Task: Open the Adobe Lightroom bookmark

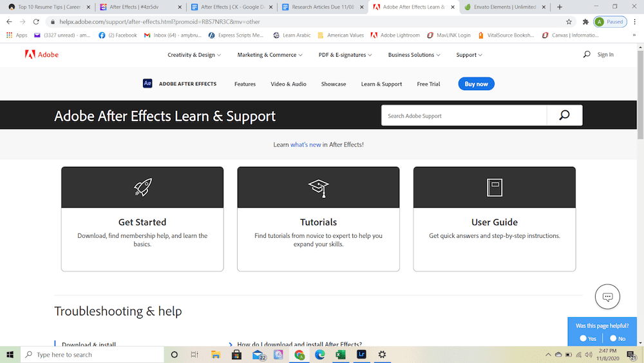Action: (x=395, y=35)
